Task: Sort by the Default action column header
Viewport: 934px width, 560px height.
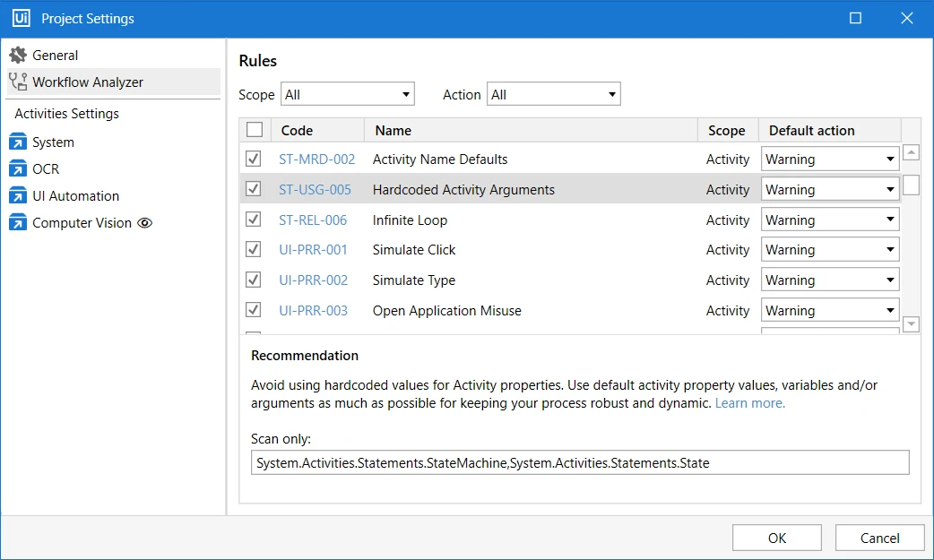Action: click(x=830, y=130)
